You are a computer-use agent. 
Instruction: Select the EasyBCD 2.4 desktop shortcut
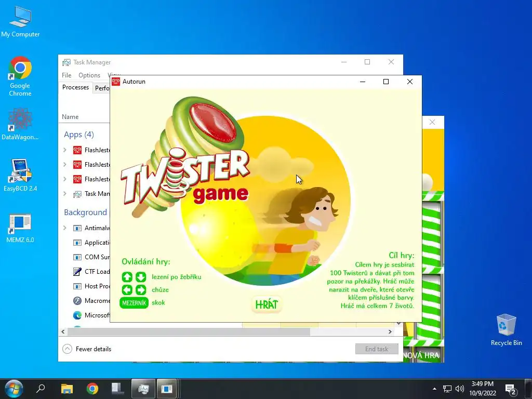coord(20,176)
